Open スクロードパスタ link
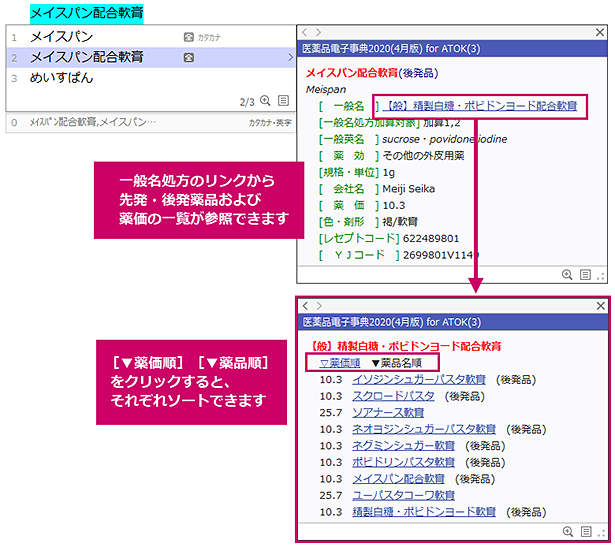 (393, 396)
